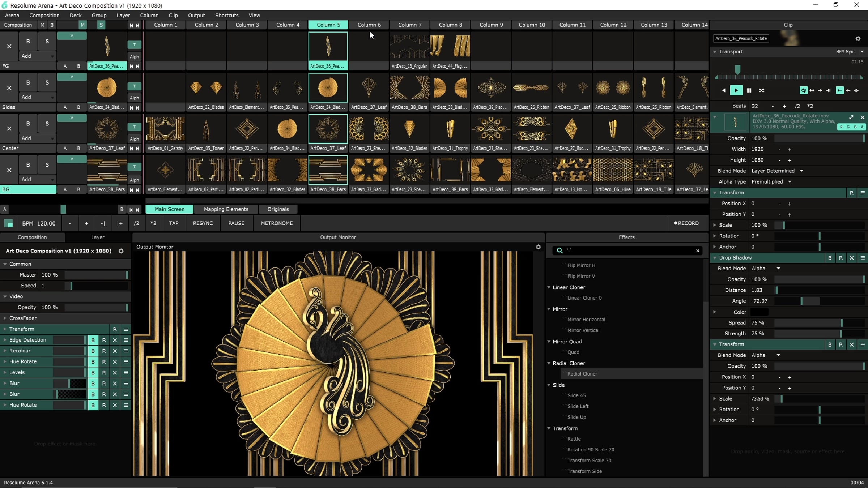Expand the CrossFader section
The image size is (868, 488).
point(5,318)
